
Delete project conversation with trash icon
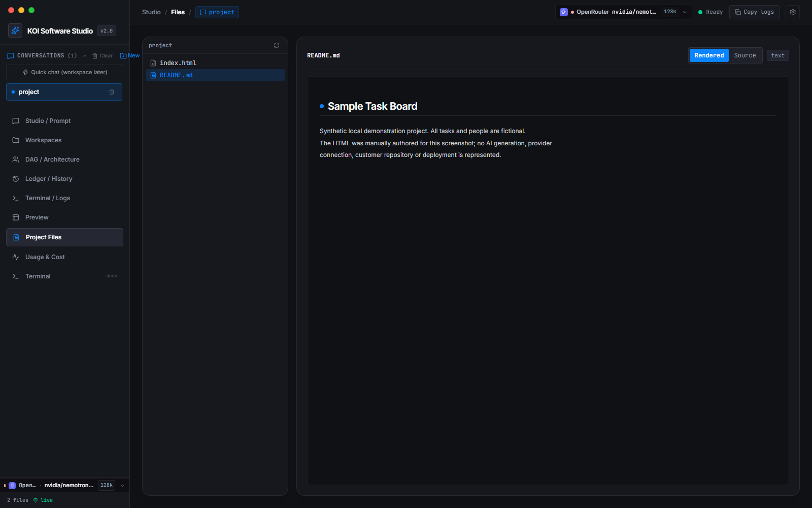112,92
